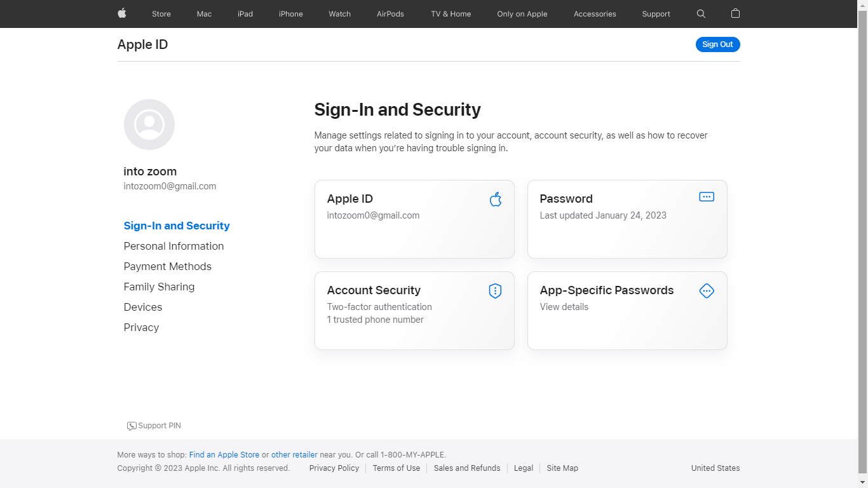Click the Apple logo icon in Apple ID card

pyautogui.click(x=496, y=200)
